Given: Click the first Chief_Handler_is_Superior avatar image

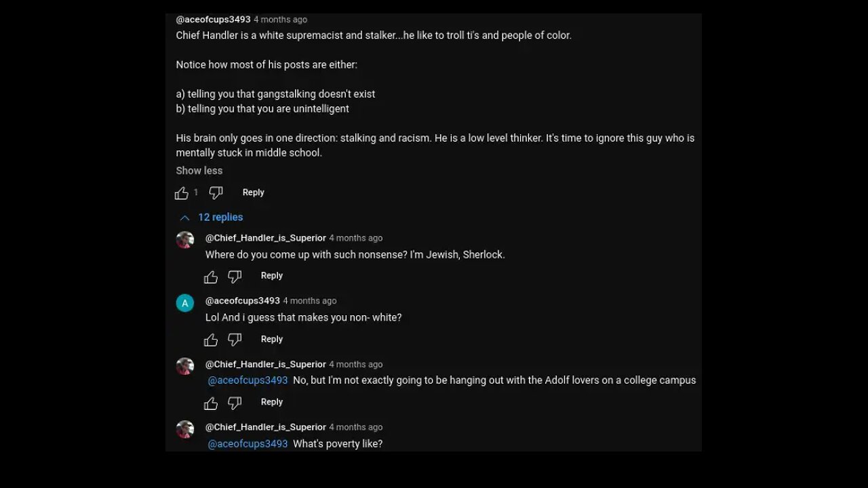Looking at the screenshot, I should click(185, 240).
